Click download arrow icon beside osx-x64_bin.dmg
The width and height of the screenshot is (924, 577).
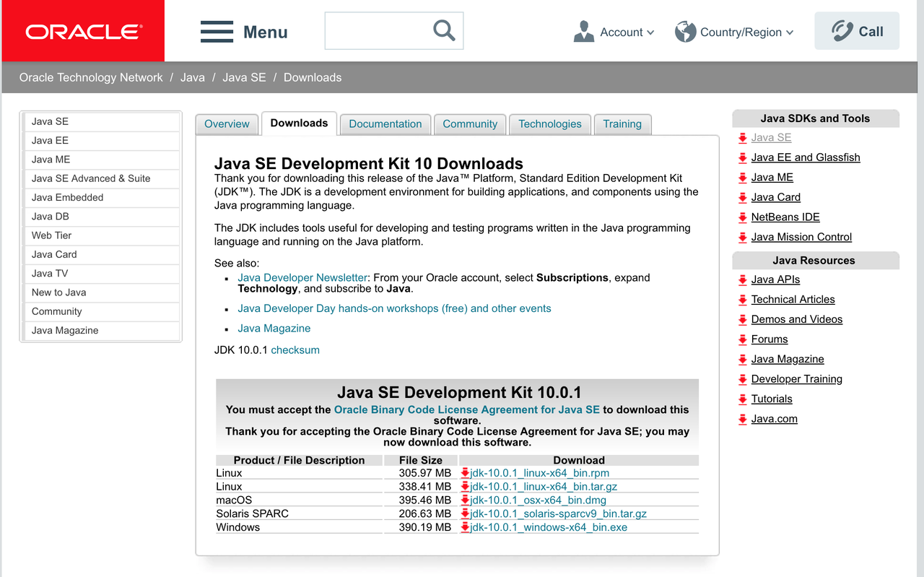(x=465, y=500)
